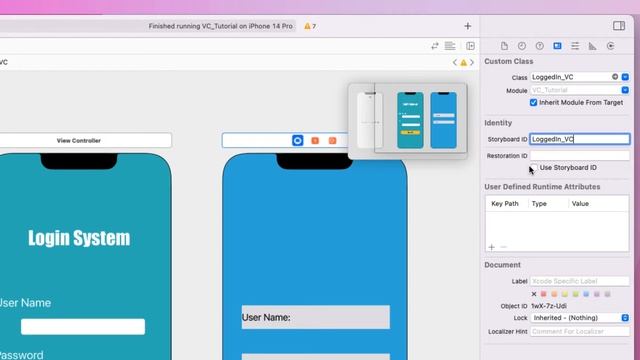
Task: Click the yellow issue warning triangle in jump bar
Action: click(463, 63)
